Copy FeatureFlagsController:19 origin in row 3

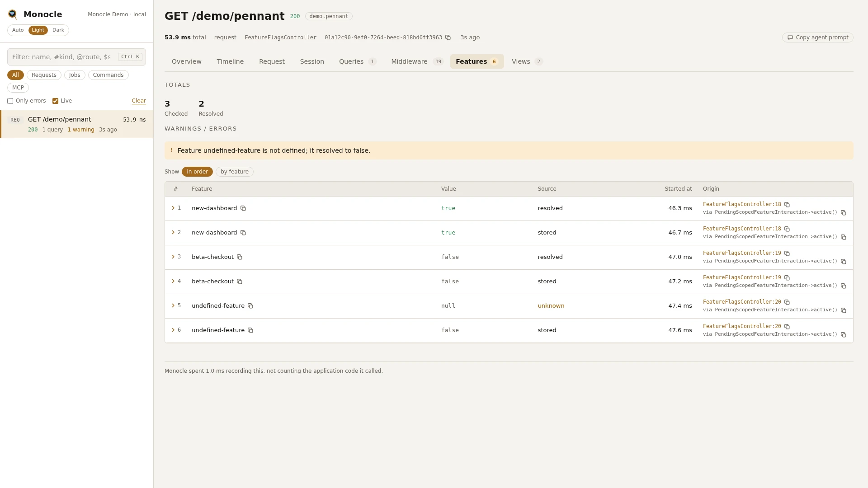tap(787, 253)
